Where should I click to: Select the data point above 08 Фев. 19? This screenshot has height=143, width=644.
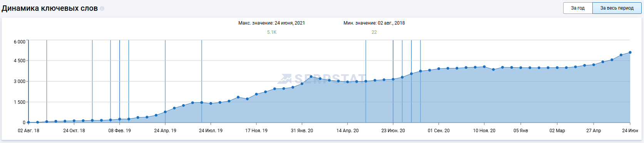pyautogui.click(x=120, y=119)
